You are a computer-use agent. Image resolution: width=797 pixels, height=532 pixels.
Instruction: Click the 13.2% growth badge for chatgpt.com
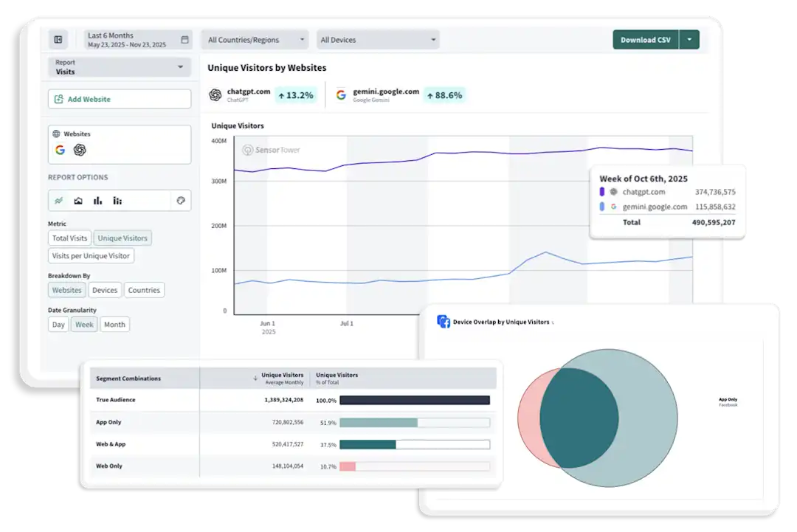296,95
